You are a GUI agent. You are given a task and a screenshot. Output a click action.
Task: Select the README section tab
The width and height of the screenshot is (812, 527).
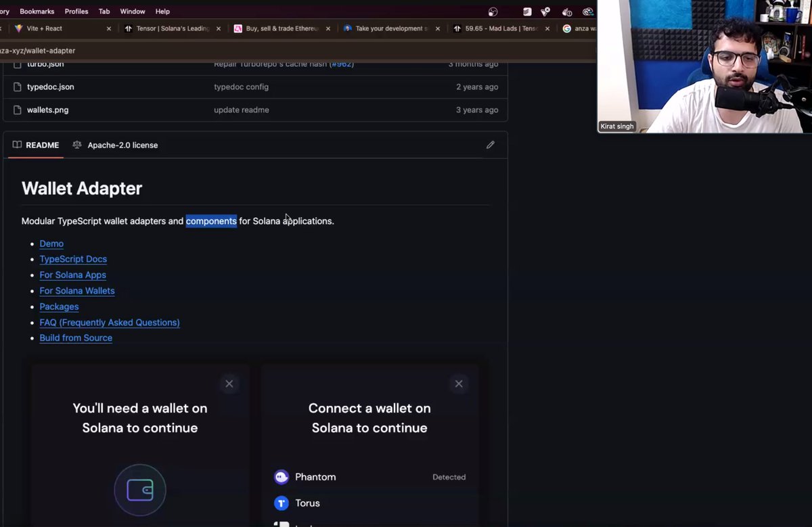pos(42,145)
